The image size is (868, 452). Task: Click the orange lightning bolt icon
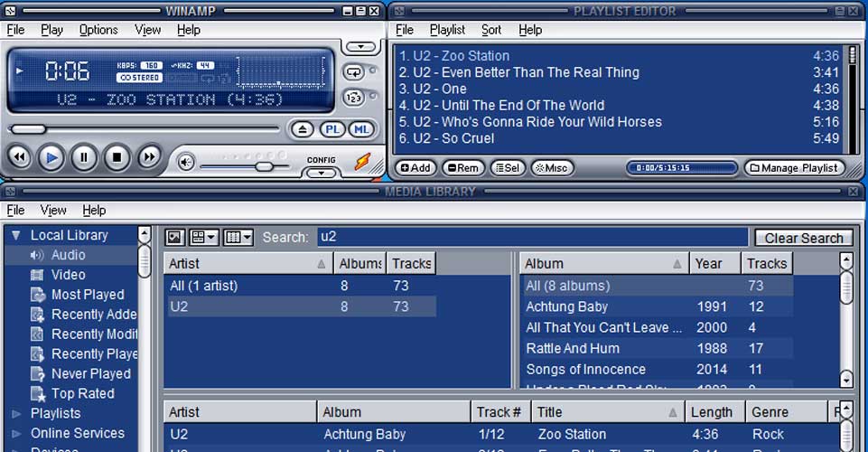tap(362, 161)
